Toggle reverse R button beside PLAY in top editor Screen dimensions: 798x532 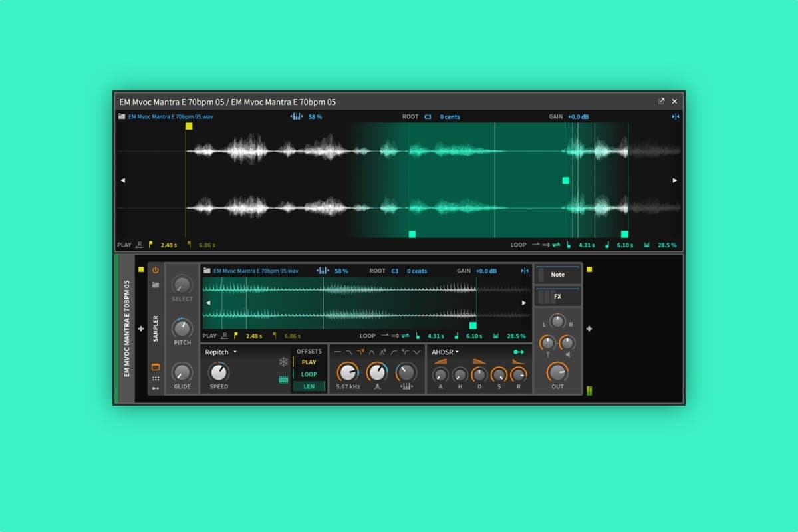(x=139, y=245)
